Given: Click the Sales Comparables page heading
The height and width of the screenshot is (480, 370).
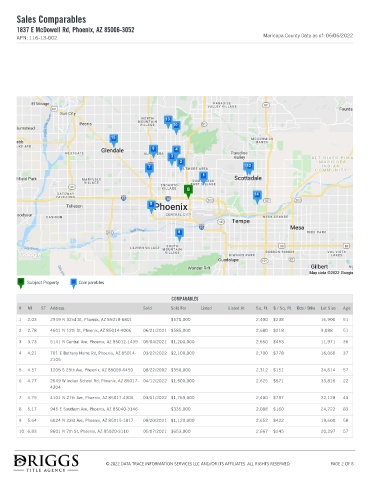Looking at the screenshot, I should pyautogui.click(x=51, y=19).
